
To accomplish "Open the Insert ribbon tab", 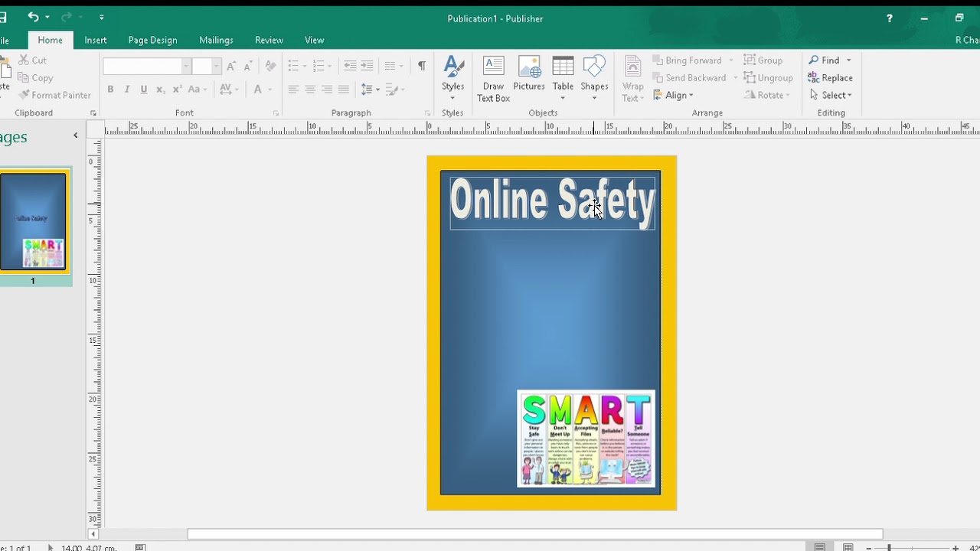I will (96, 40).
